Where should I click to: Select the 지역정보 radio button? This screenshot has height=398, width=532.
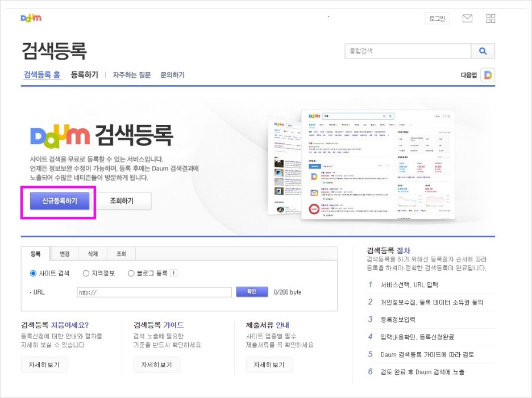86,273
